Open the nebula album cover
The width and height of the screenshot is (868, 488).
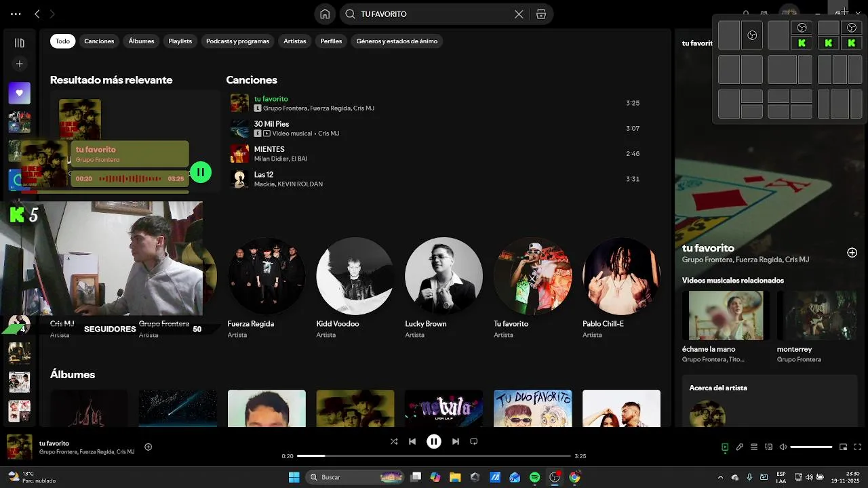tap(443, 409)
